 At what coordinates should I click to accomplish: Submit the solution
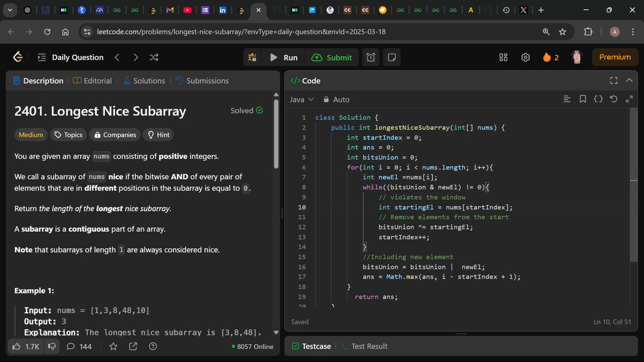click(332, 57)
